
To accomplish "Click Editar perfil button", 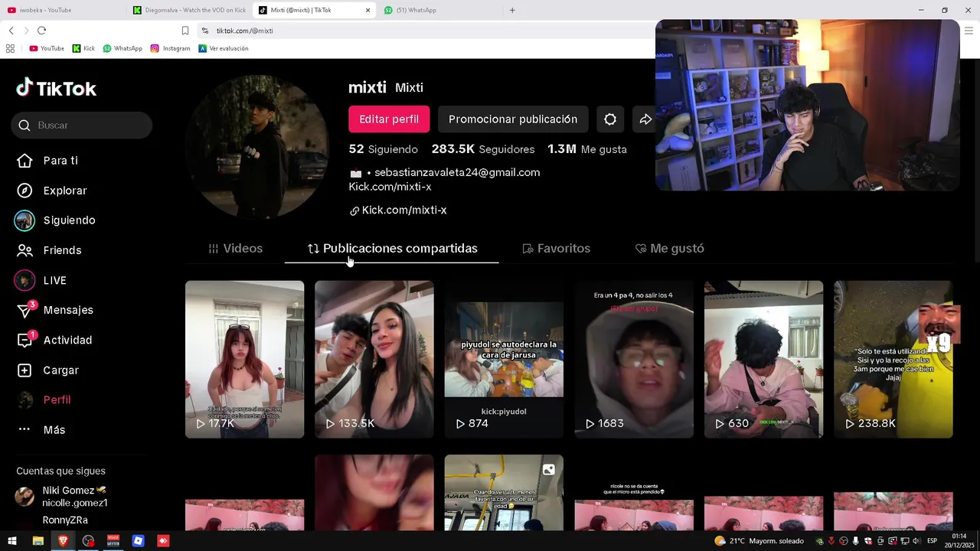I will [389, 119].
